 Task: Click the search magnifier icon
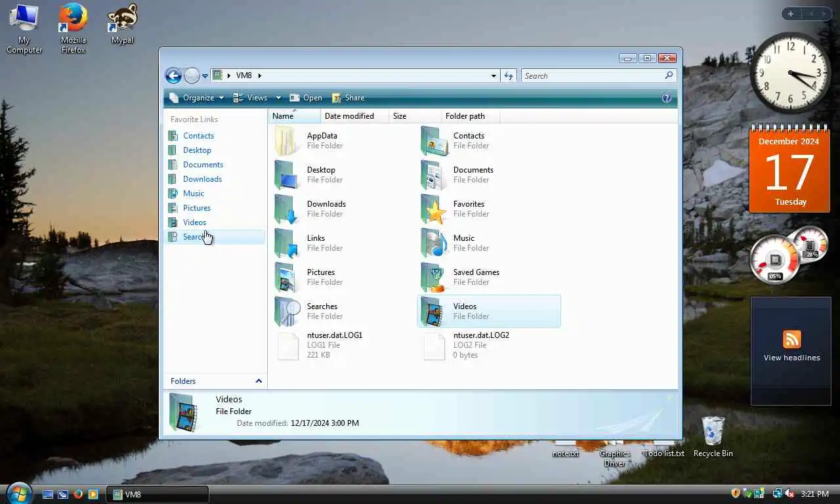pos(669,75)
